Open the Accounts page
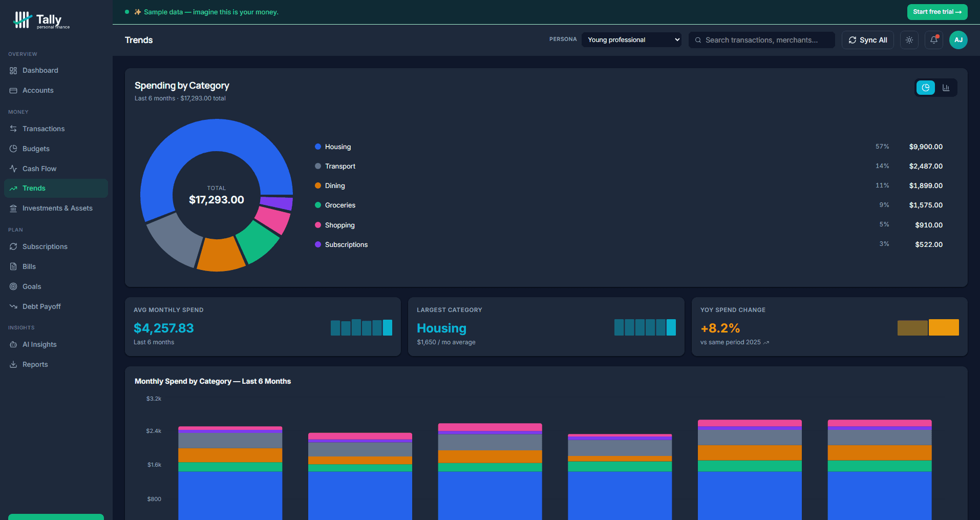The height and width of the screenshot is (520, 980). click(56, 90)
